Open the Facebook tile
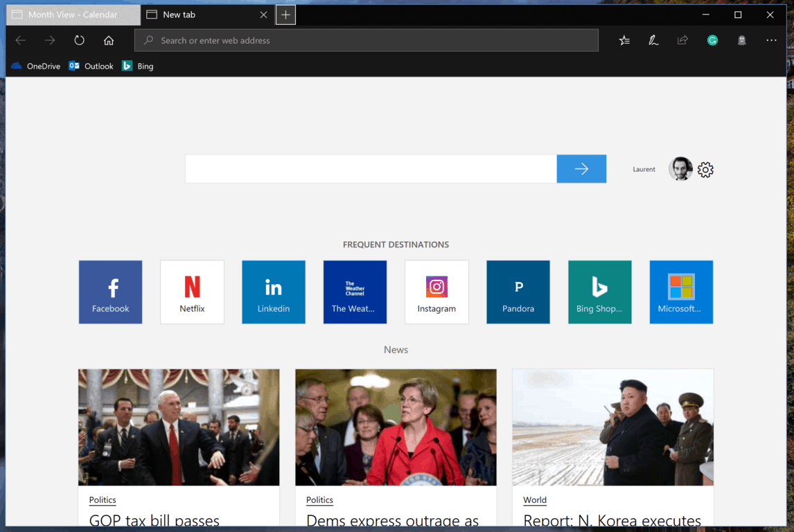Viewport: 794px width, 532px height. (x=110, y=292)
